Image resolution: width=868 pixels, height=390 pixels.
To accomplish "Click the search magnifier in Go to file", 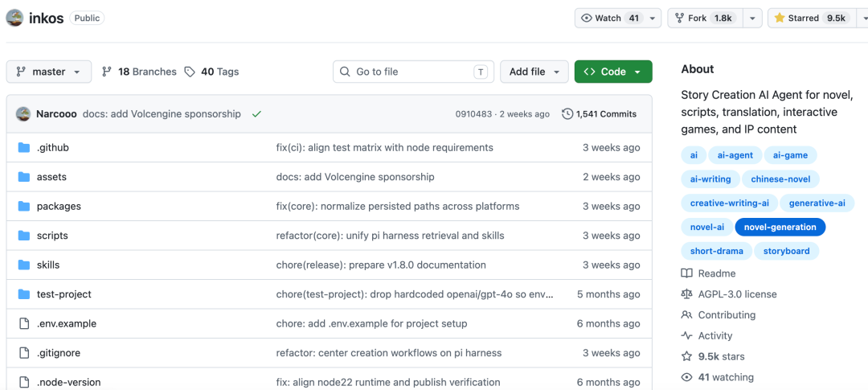I will 345,72.
